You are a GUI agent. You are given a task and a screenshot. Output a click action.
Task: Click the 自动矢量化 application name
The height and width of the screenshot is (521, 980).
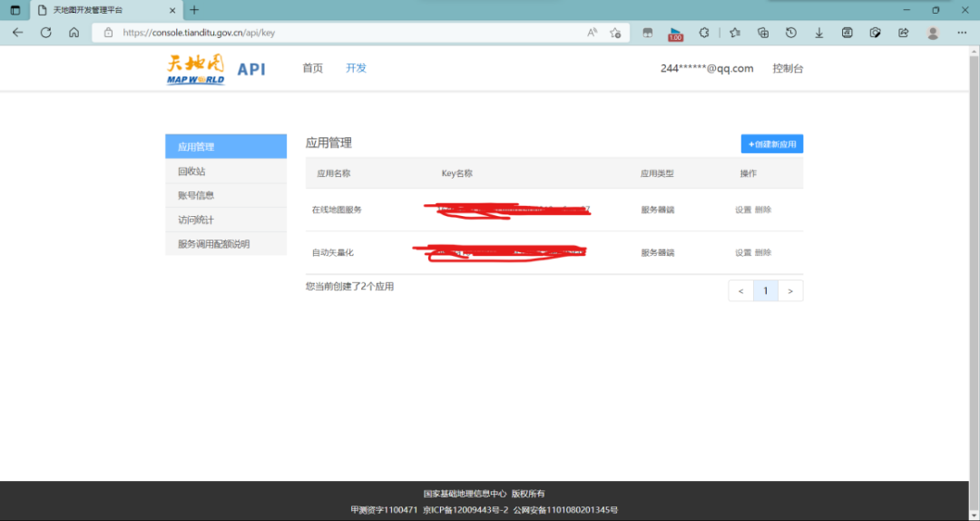pyautogui.click(x=332, y=252)
